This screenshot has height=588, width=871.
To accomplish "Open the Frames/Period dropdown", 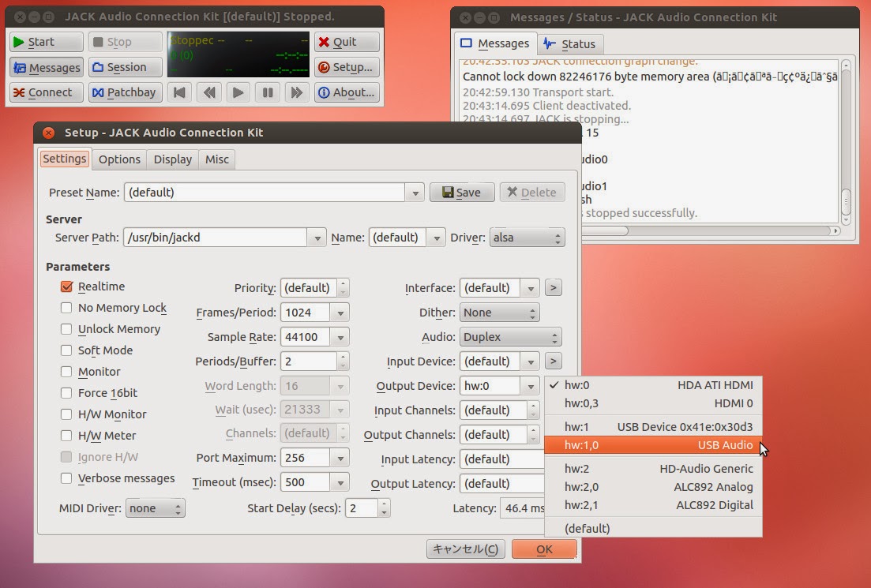I will click(x=340, y=313).
